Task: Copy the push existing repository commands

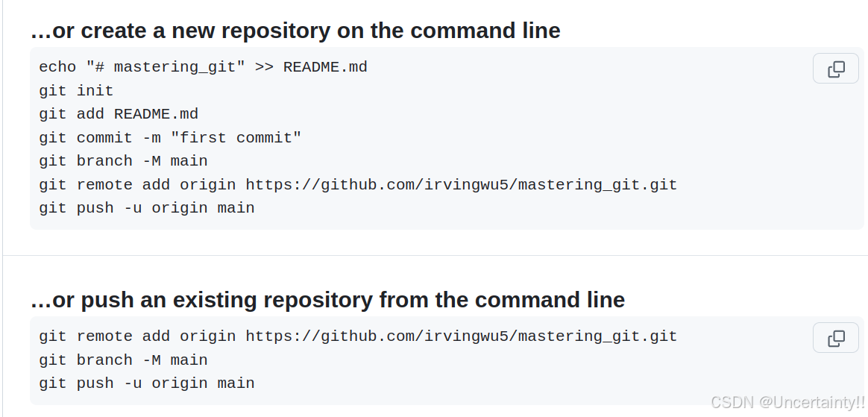Action: (835, 338)
